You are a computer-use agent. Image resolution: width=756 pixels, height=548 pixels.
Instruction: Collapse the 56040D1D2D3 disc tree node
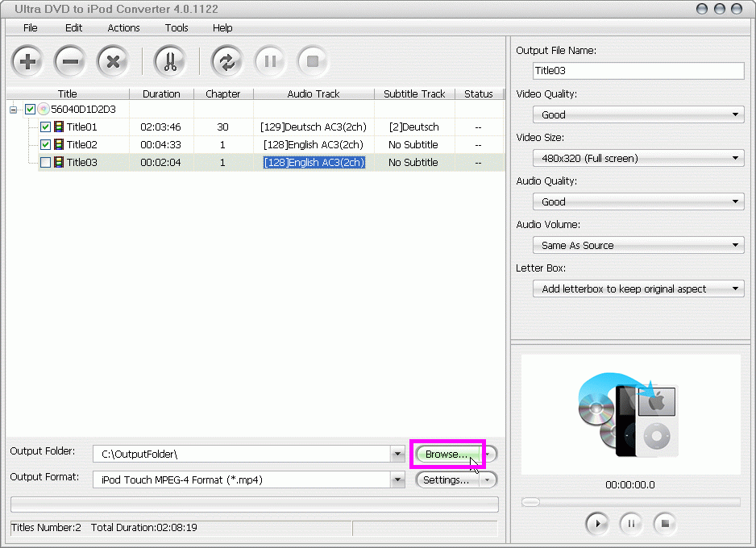[14, 110]
